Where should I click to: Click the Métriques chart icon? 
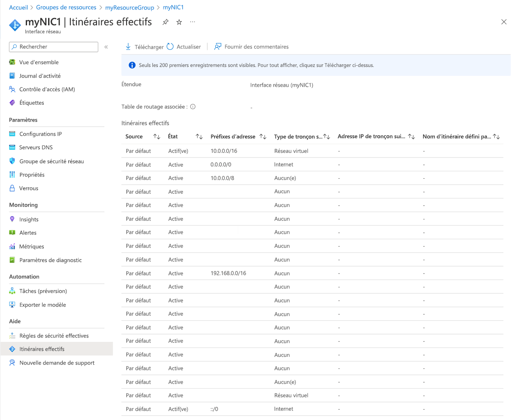[x=12, y=247]
